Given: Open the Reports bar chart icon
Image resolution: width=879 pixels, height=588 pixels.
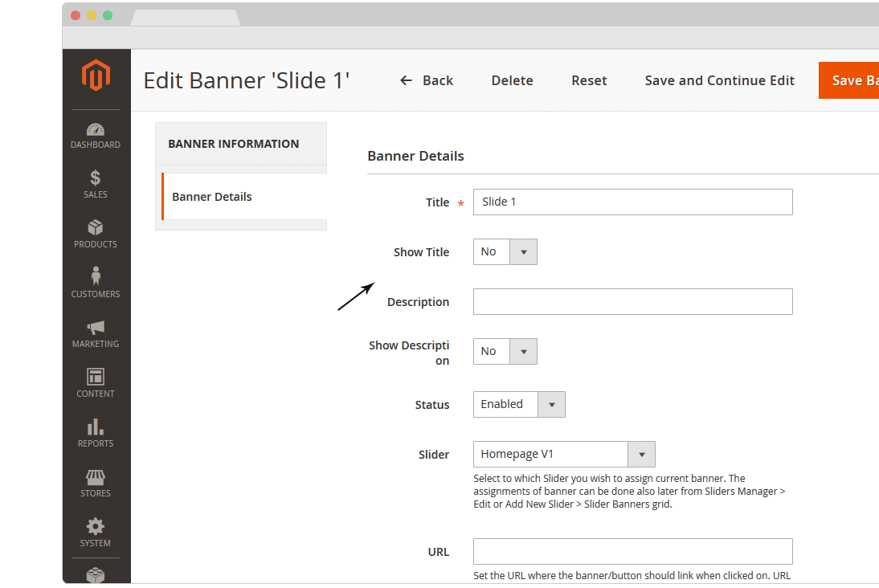Looking at the screenshot, I should (x=96, y=427).
